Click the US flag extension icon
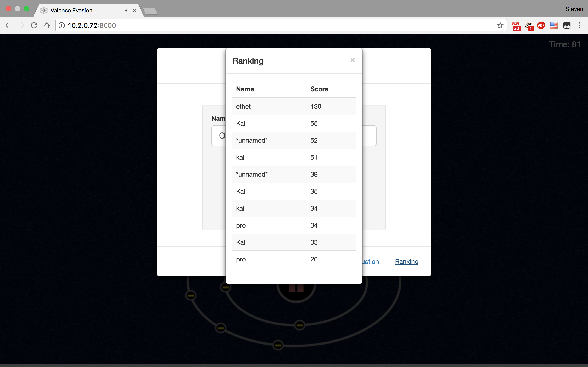This screenshot has width=588, height=367. pos(554,25)
